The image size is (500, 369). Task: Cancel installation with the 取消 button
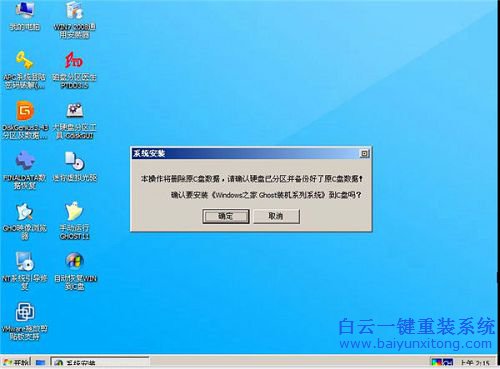(276, 216)
